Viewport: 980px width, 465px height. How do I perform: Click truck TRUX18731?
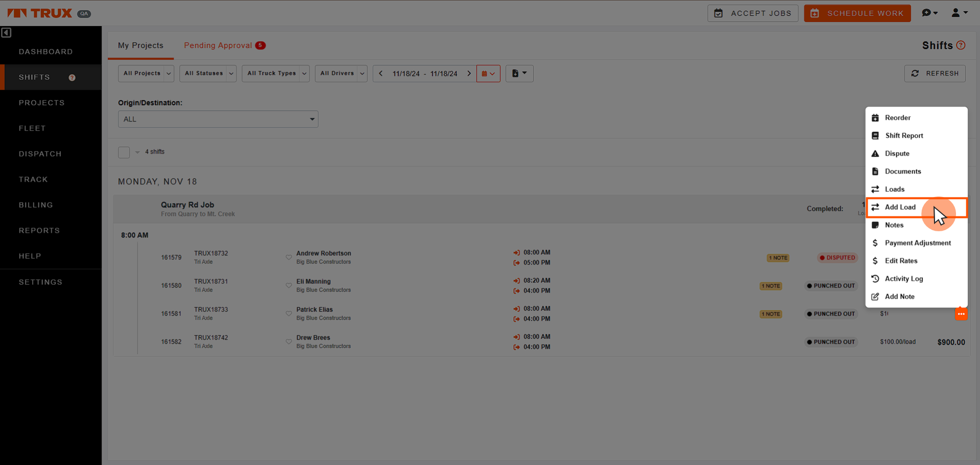[211, 281]
